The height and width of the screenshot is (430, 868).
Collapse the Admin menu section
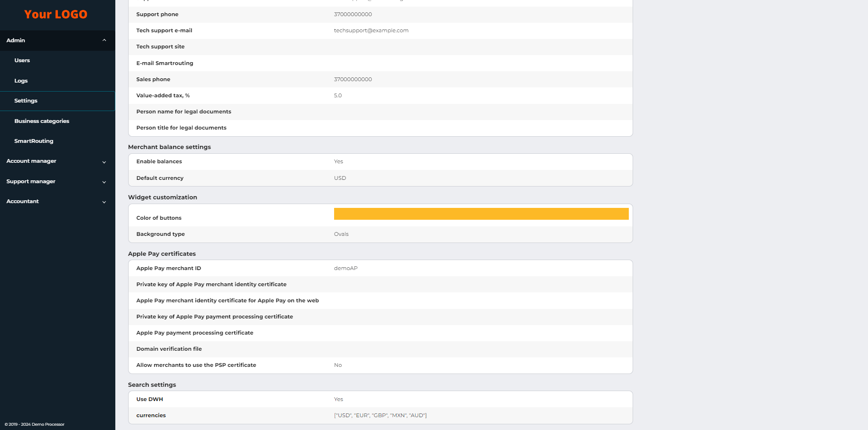click(104, 40)
